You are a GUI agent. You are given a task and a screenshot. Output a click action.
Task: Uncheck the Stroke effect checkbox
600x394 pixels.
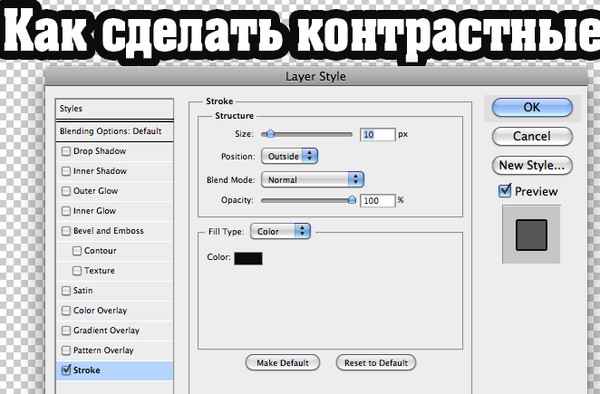point(66,370)
